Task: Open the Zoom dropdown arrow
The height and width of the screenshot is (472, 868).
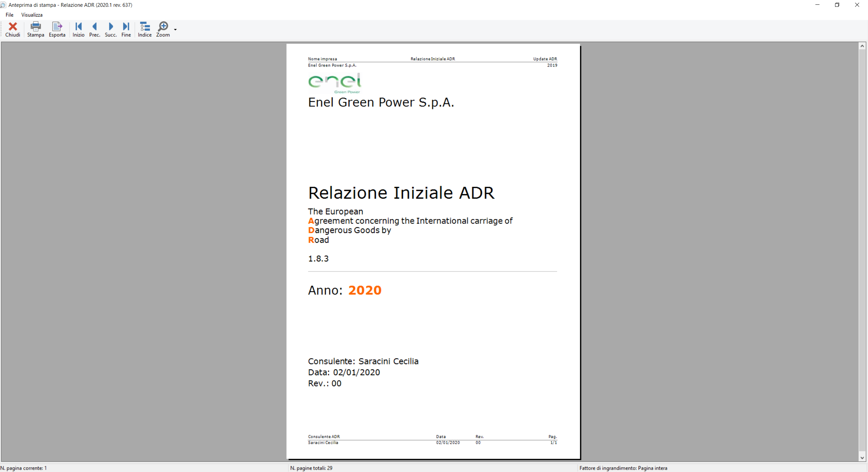Action: pos(175,30)
